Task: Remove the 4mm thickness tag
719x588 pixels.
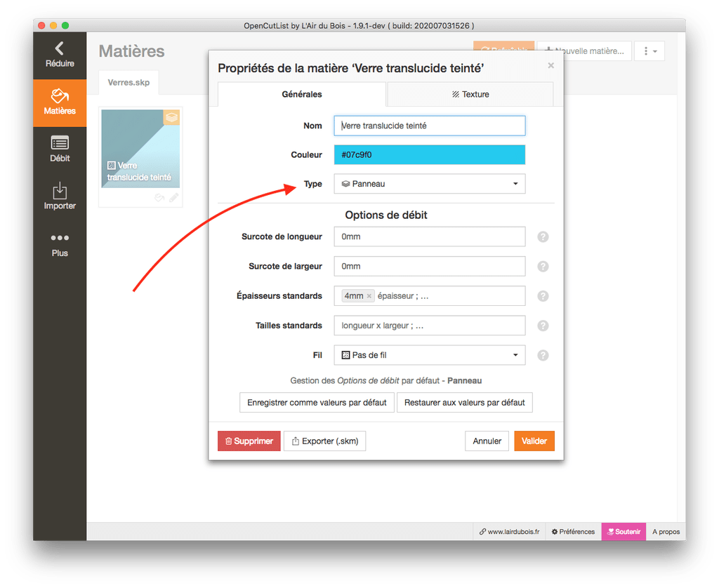Action: coord(369,296)
